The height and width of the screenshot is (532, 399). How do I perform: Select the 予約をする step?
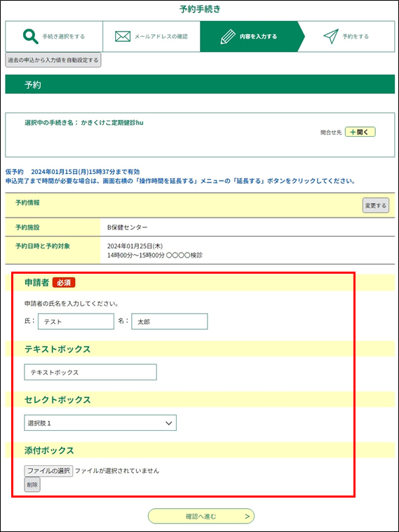tap(349, 36)
